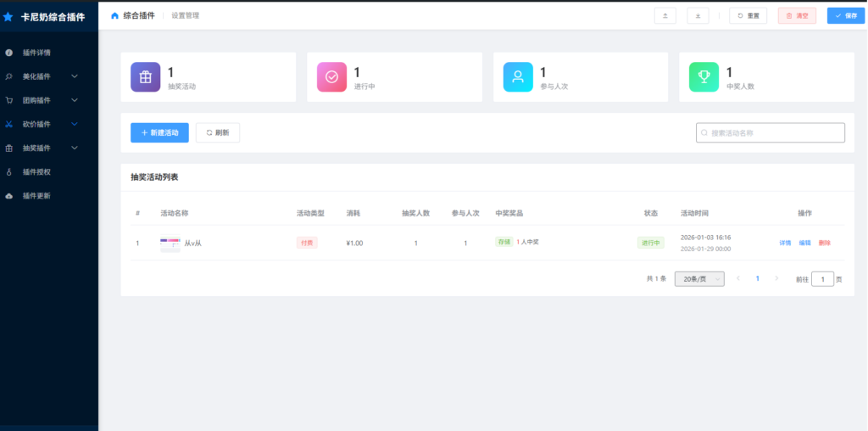Click the upload icon button in header
The image size is (868, 431).
pyautogui.click(x=665, y=15)
